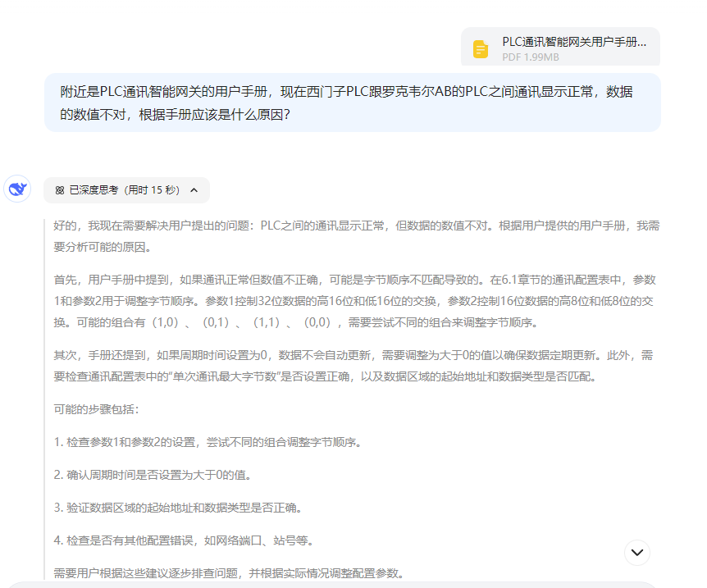Click the yellow PDF file icon

481,49
